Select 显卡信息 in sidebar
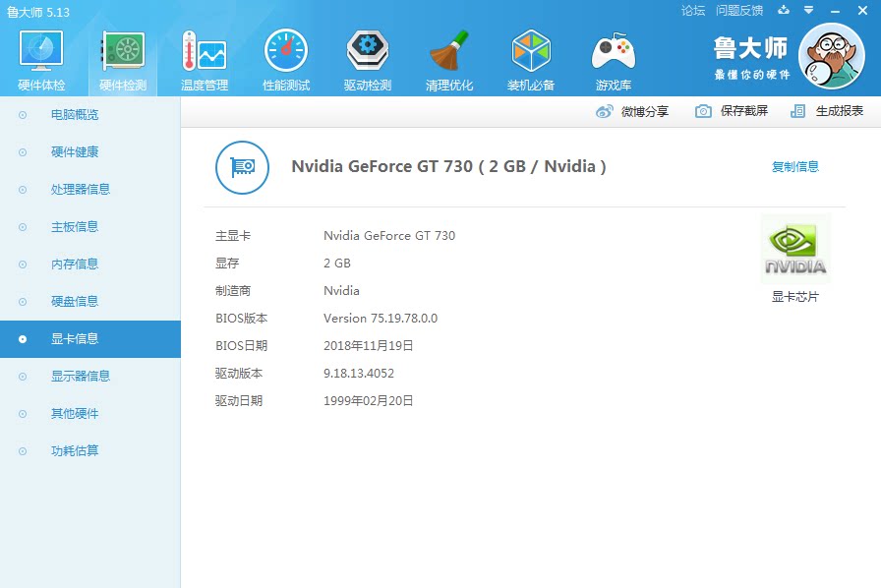This screenshot has height=588, width=881. [90, 339]
